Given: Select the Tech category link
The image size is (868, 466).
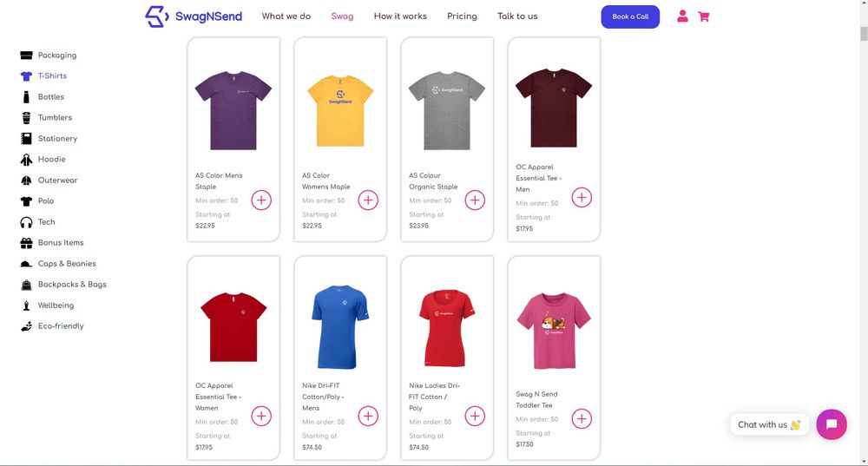Looking at the screenshot, I should 47,222.
